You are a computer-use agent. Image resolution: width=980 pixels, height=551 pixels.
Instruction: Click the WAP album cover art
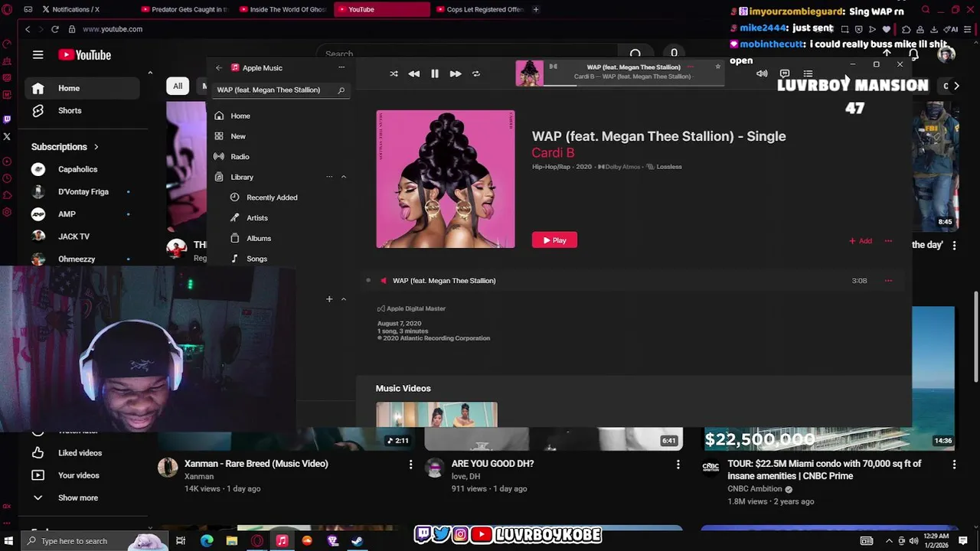(x=446, y=179)
